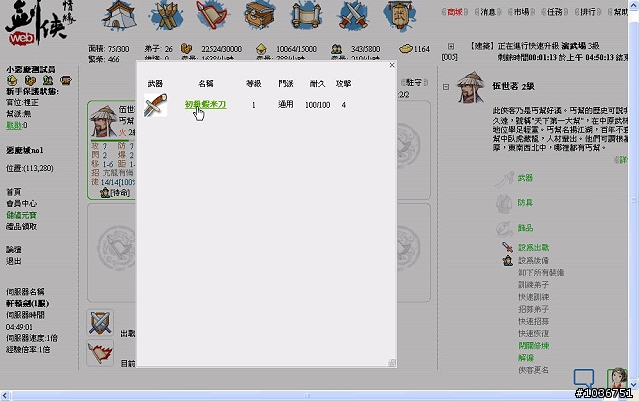
Task: Close the weapon selection dialog
Action: pyautogui.click(x=392, y=65)
